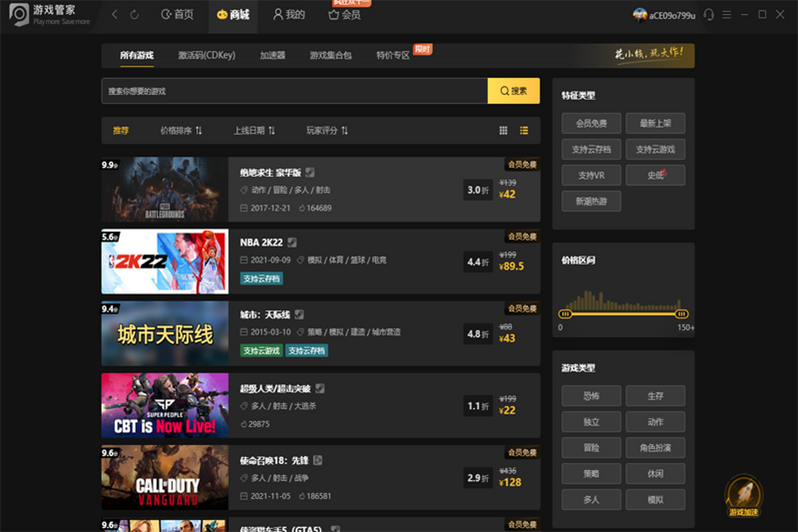Click the refresh page icon
The width and height of the screenshot is (798, 532).
[134, 15]
